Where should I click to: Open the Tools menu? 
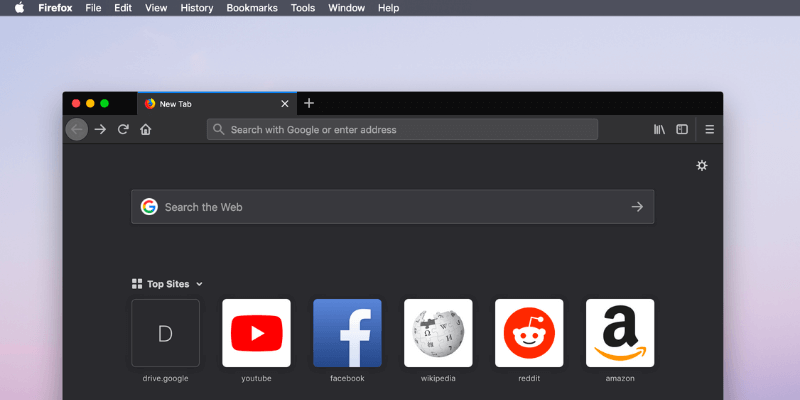pyautogui.click(x=303, y=8)
